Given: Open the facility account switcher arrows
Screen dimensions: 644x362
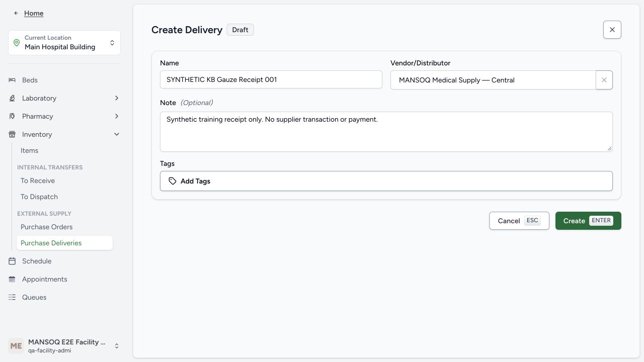Looking at the screenshot, I should [116, 346].
